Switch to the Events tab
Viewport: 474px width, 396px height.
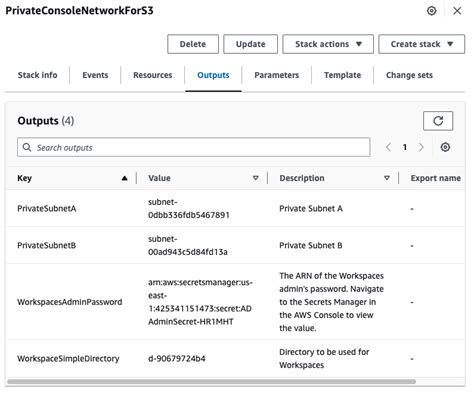pyautogui.click(x=95, y=75)
